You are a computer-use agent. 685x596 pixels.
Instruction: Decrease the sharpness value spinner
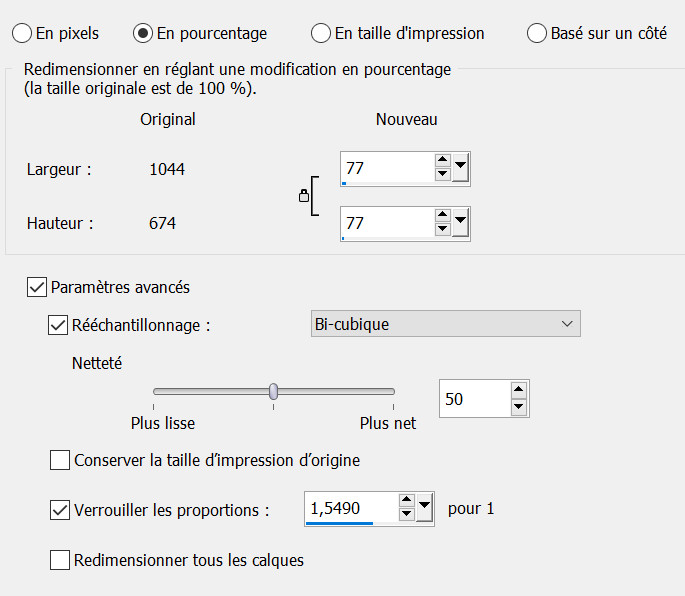click(518, 406)
